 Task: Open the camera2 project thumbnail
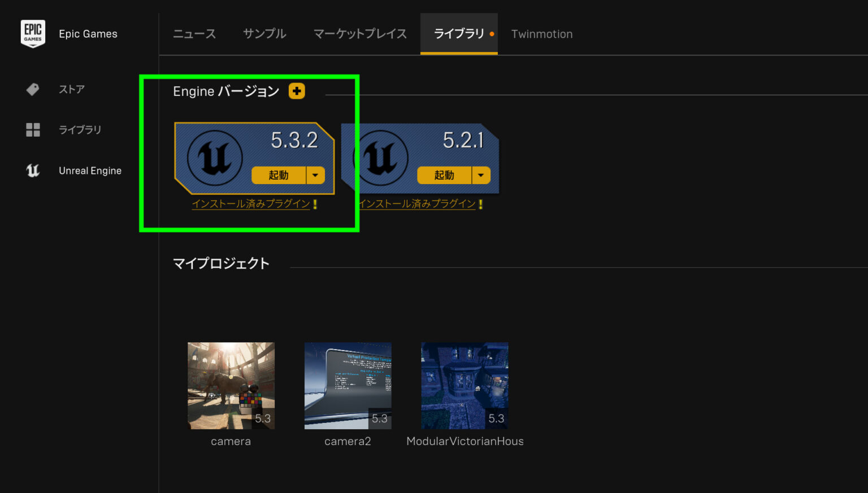point(348,385)
